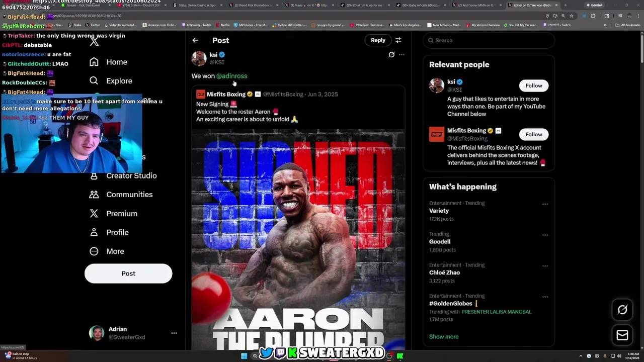Click the Premium X icon
This screenshot has width=644, height=362.
click(94, 214)
